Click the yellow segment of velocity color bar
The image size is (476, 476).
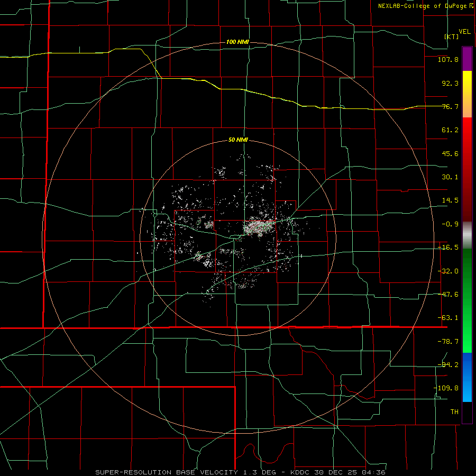[467, 94]
